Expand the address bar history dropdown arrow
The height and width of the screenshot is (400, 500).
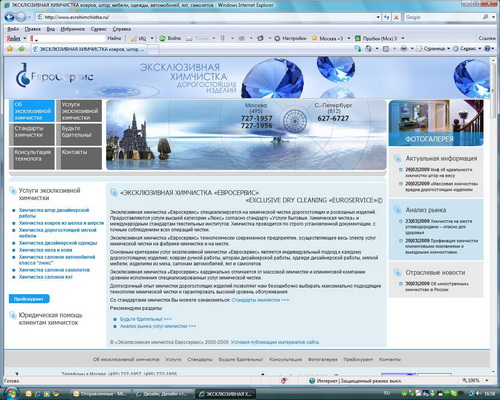click(378, 17)
